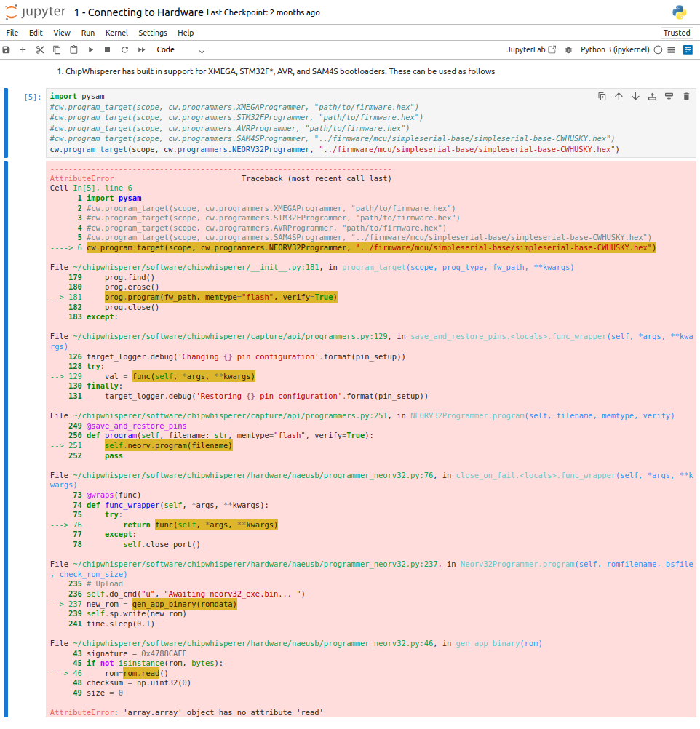This screenshot has width=700, height=729.
Task: Select the Python 3 (ipykernel) kernel chooser
Action: (x=615, y=50)
